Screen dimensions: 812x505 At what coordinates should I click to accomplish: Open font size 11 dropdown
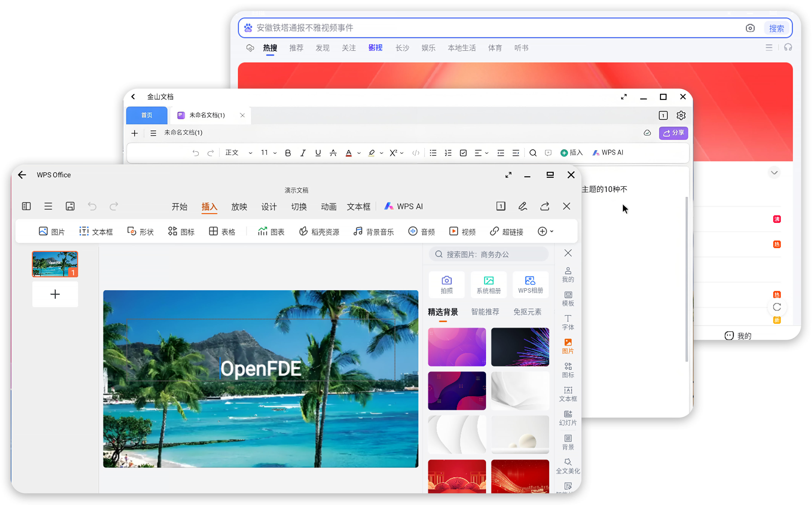(x=269, y=153)
